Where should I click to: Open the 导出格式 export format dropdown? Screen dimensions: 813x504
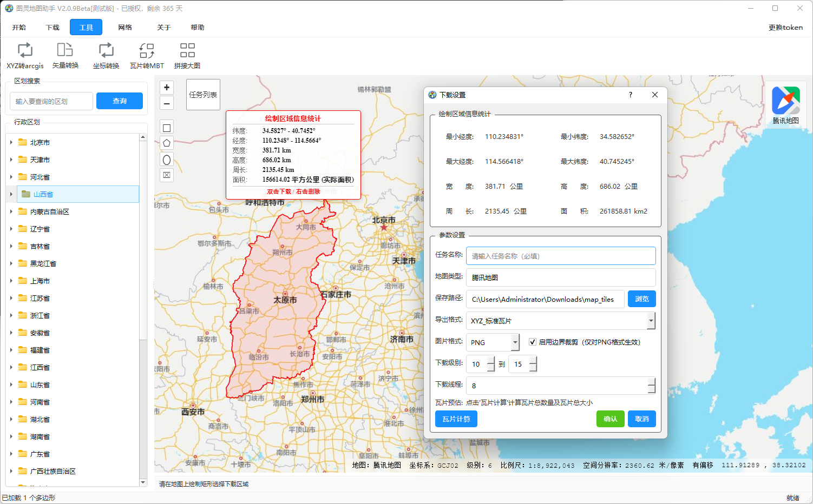[651, 320]
